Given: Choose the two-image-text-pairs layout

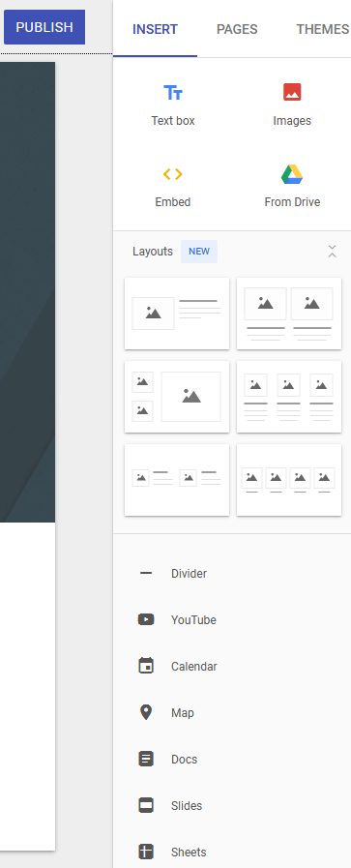Looking at the screenshot, I should coord(177,480).
